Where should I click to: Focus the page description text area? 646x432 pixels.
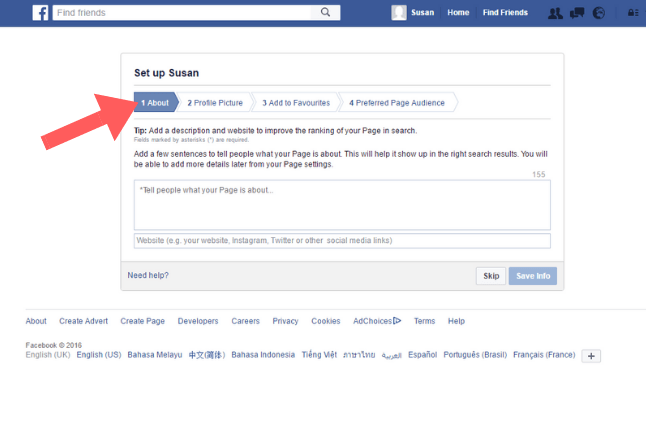point(342,205)
